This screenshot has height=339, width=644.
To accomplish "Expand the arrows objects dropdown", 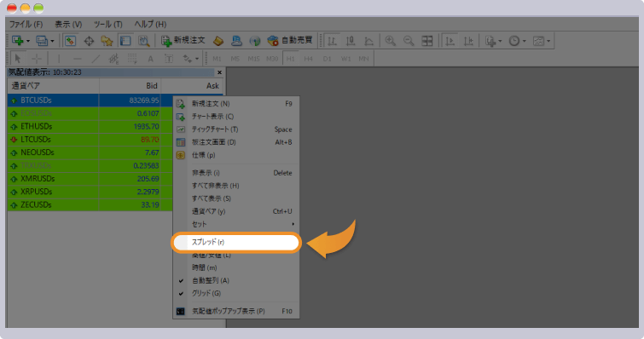I will click(x=197, y=59).
